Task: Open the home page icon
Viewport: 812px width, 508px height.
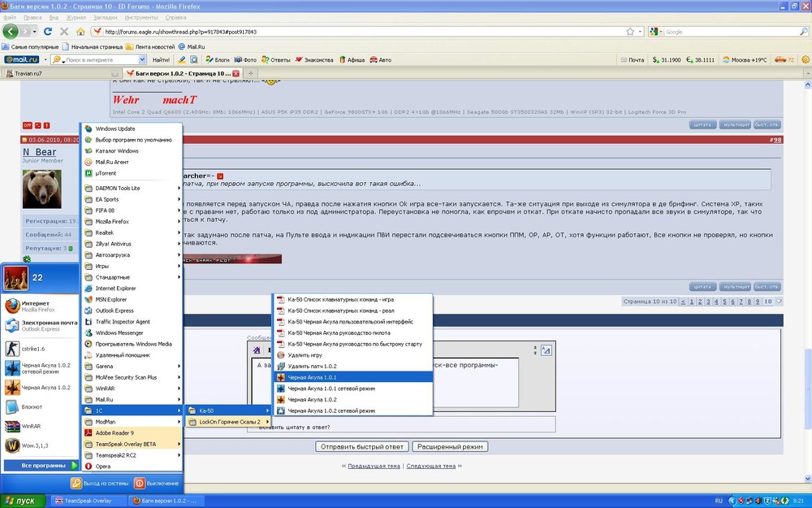Action: click(x=80, y=32)
